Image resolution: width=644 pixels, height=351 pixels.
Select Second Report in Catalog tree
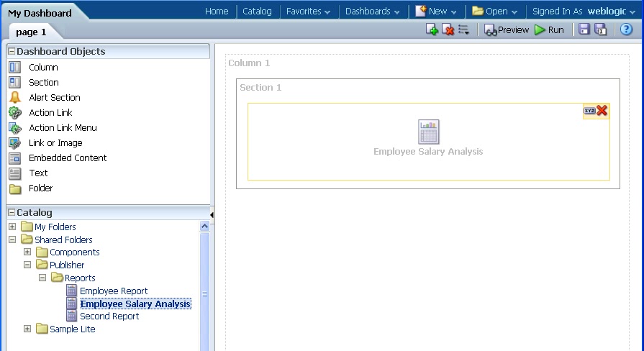point(109,316)
